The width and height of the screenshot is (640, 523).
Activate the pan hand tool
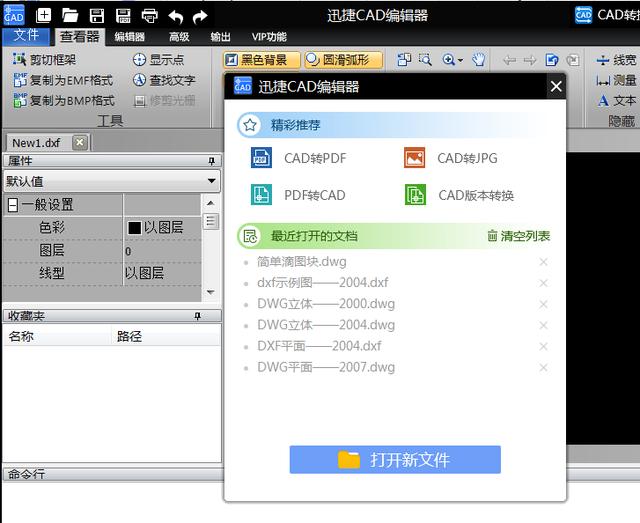pos(479,60)
